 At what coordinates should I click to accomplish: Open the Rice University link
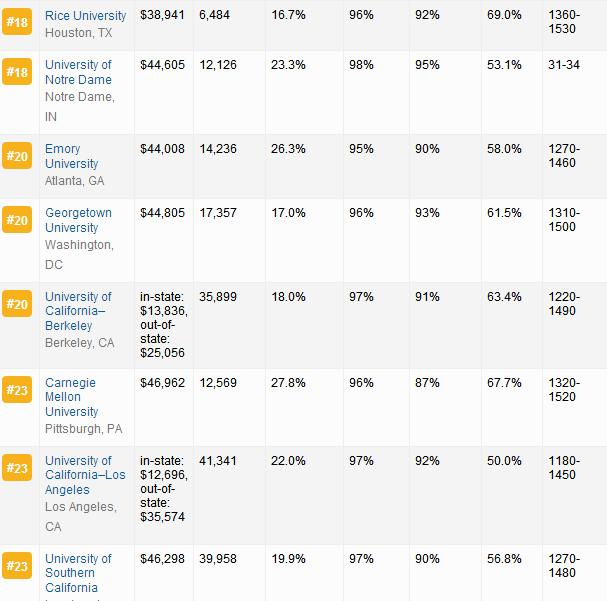(x=85, y=16)
